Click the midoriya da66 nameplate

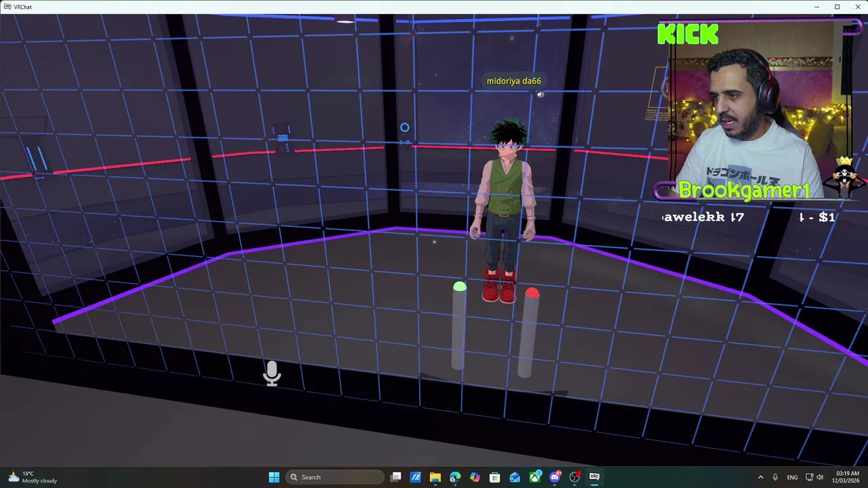click(x=514, y=81)
